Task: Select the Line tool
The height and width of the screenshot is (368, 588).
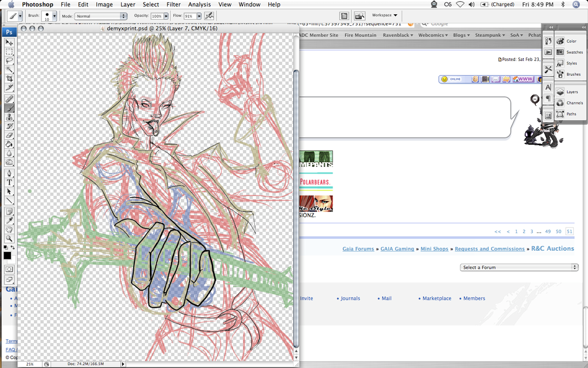Action: [x=9, y=201]
